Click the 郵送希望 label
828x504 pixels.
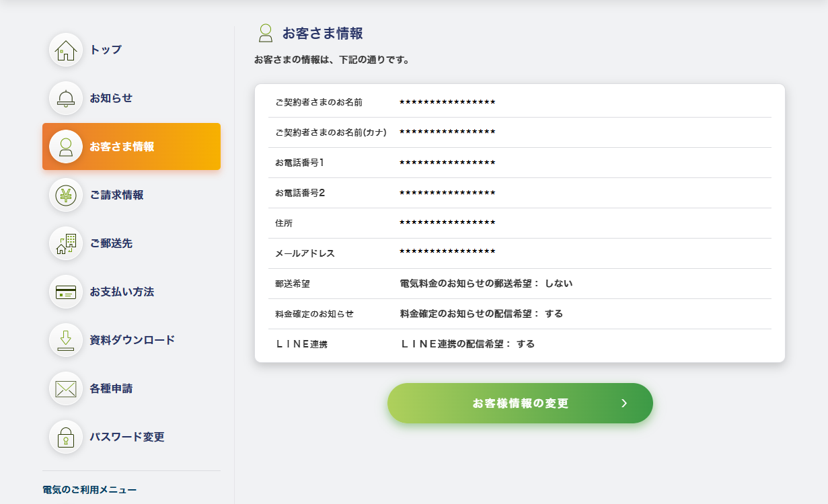(x=293, y=284)
